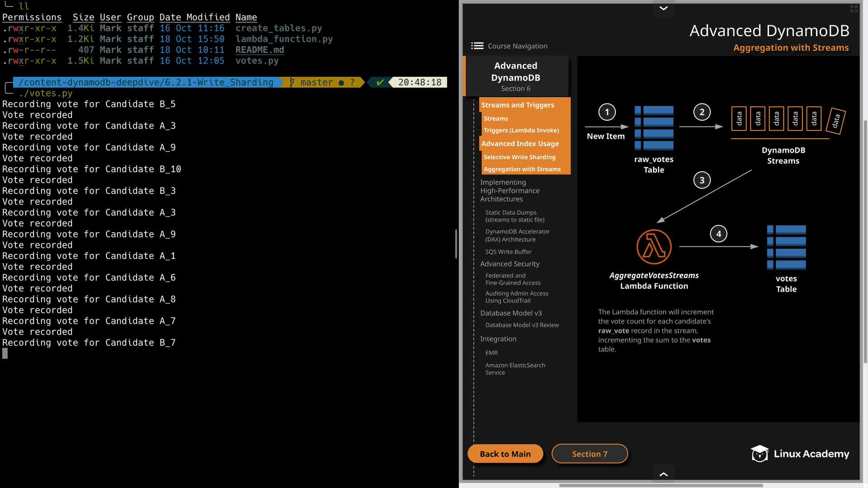868x488 pixels.
Task: Open Aggregation with Streams lesson
Action: (522, 169)
